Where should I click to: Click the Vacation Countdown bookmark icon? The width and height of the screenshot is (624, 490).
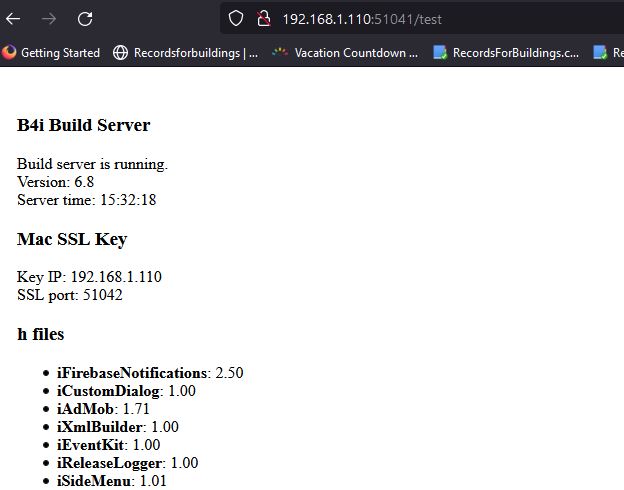pos(280,52)
